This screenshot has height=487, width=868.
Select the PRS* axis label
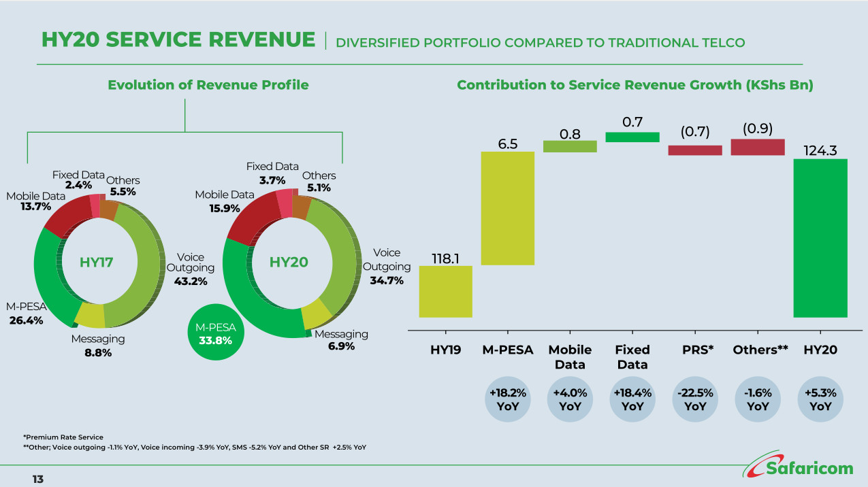[x=698, y=350]
